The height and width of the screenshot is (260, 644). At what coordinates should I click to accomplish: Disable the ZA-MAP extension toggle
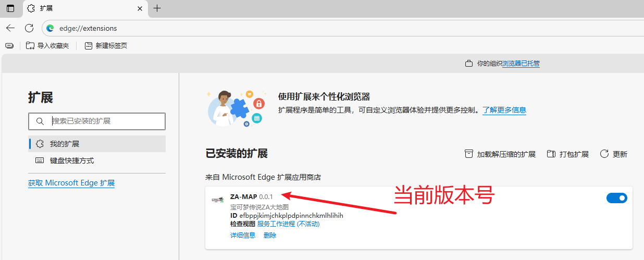coord(616,198)
